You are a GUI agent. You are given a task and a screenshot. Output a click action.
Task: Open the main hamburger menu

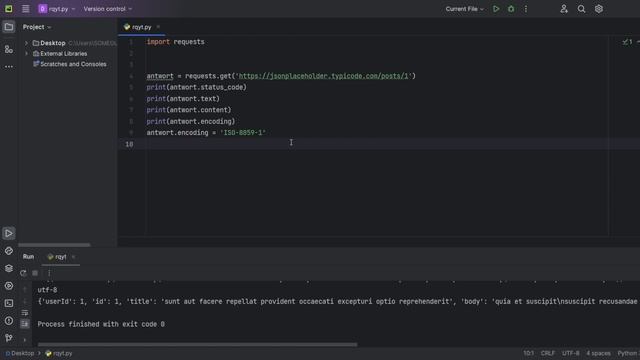point(25,9)
